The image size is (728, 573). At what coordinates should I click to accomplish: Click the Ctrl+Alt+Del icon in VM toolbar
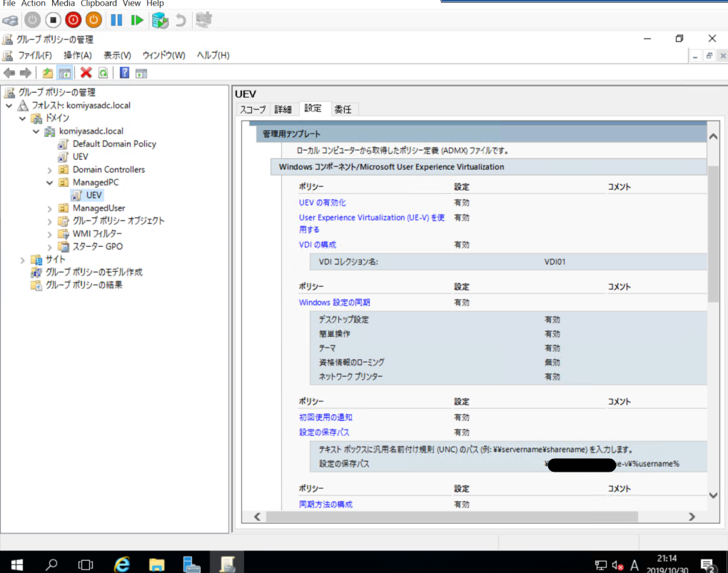coord(10,21)
